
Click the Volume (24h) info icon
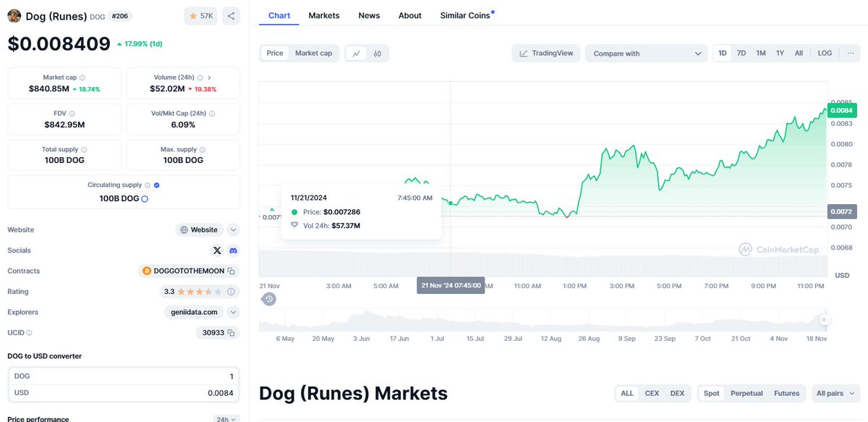click(200, 77)
